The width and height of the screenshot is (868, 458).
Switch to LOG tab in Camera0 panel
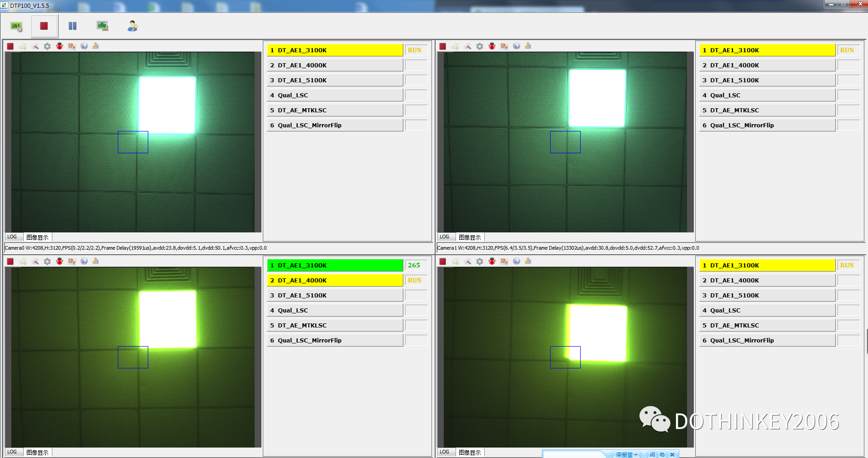pyautogui.click(x=12, y=237)
